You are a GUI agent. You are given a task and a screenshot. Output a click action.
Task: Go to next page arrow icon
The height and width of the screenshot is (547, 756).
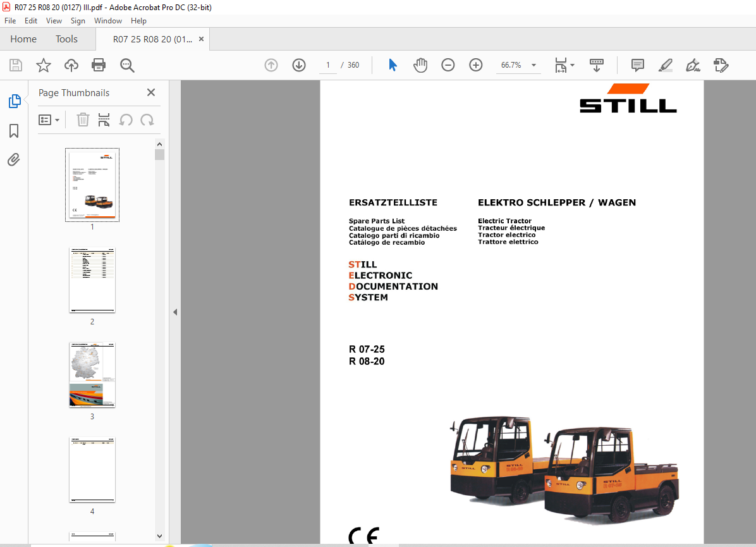(x=299, y=65)
